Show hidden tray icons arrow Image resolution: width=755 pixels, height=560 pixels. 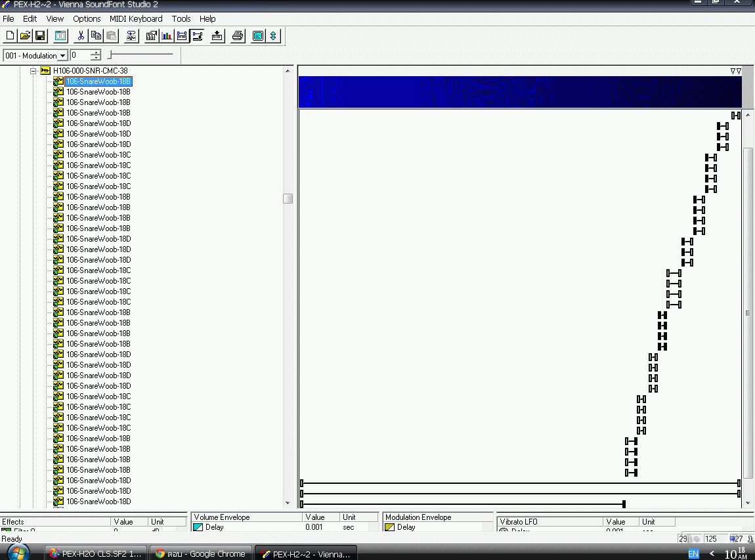(712, 553)
